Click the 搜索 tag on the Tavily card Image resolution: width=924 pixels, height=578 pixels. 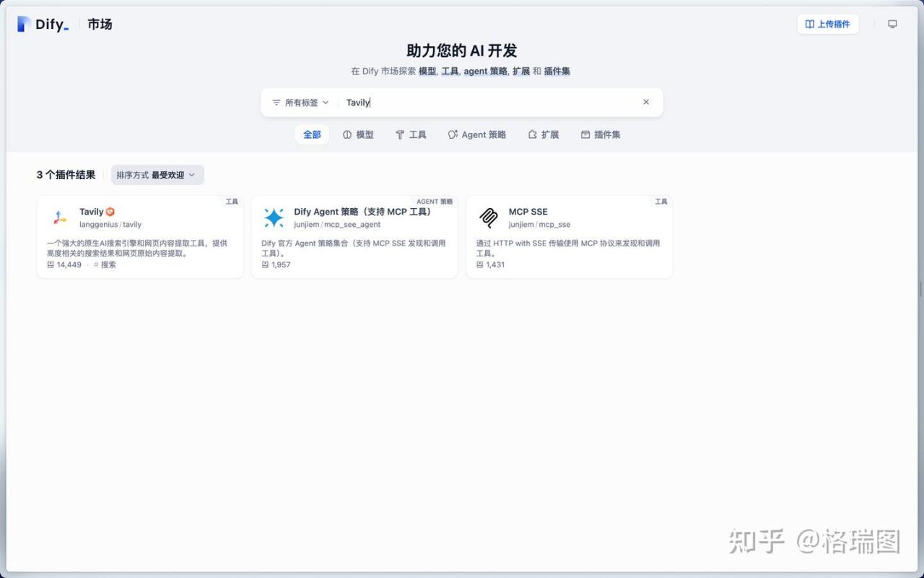(105, 264)
